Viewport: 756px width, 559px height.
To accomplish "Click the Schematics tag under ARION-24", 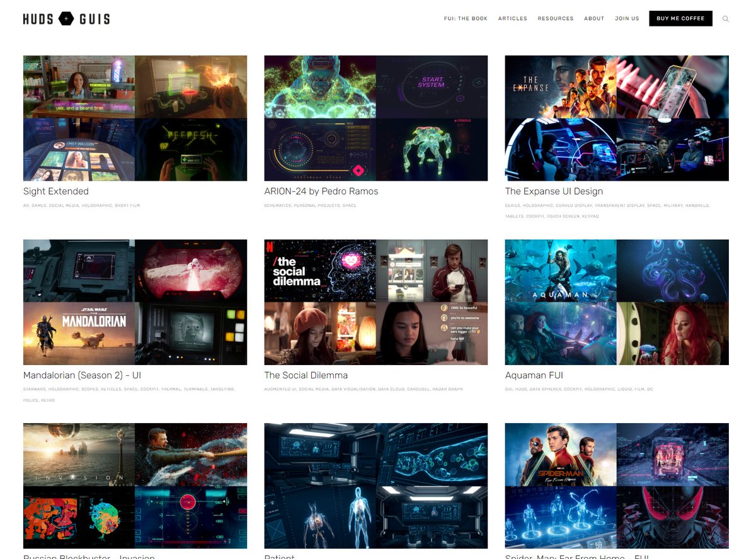I will (x=278, y=205).
